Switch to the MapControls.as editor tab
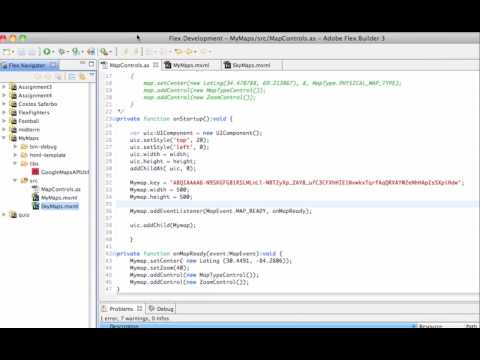Viewport: 480px width, 360px height. point(129,65)
